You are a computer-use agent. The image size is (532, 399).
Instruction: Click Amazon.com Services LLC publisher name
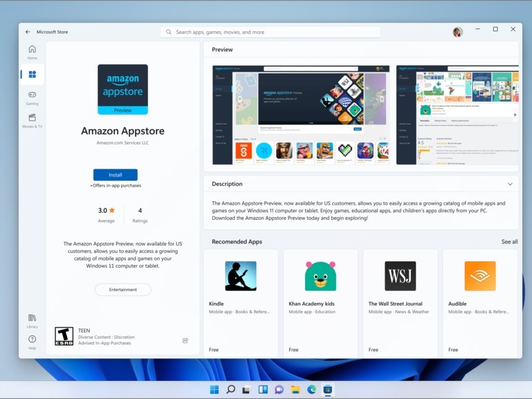(123, 142)
